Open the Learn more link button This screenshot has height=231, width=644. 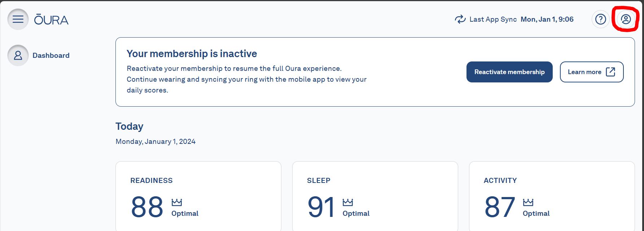pyautogui.click(x=592, y=72)
